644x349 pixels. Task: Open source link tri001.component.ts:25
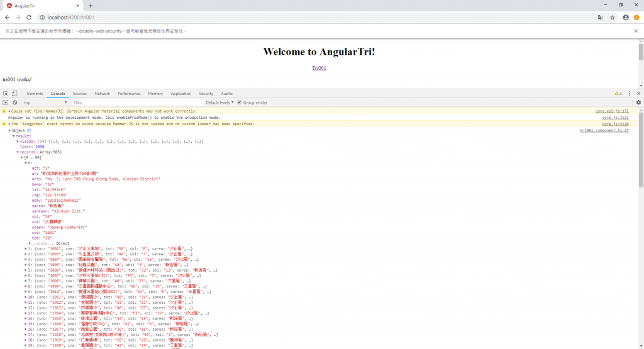[604, 131]
